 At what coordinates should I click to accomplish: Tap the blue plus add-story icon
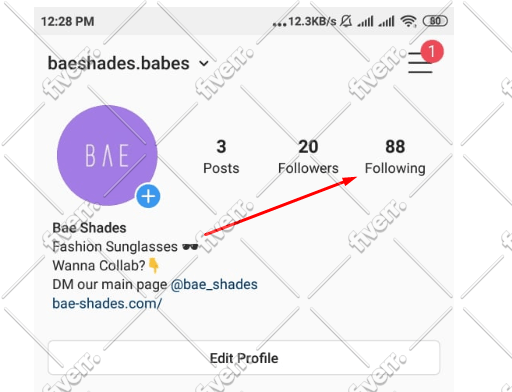click(148, 196)
